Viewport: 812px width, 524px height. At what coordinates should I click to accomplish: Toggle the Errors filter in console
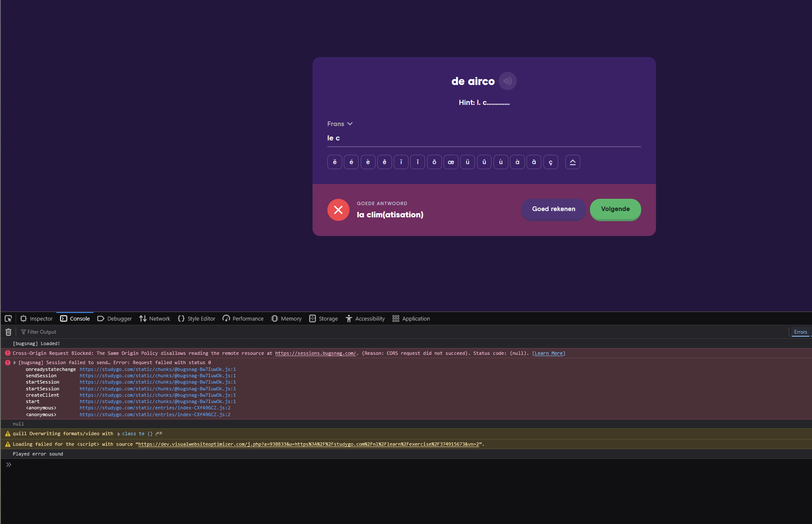[800, 332]
